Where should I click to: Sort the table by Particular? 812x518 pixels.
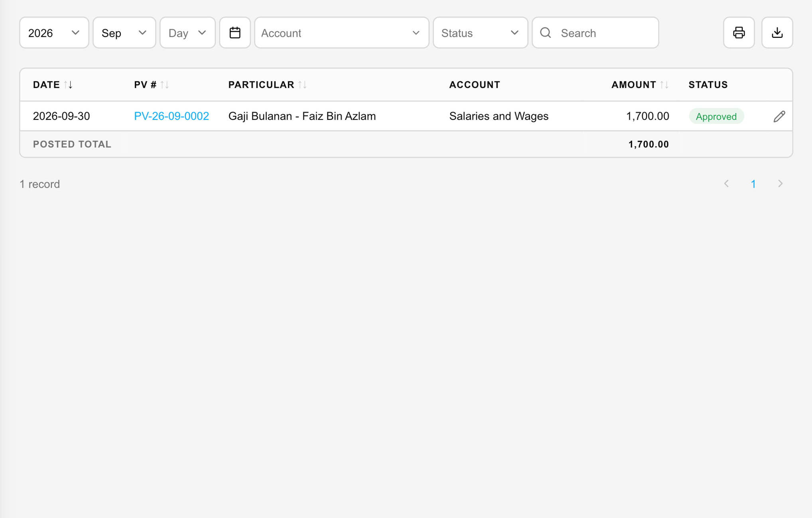pyautogui.click(x=267, y=85)
